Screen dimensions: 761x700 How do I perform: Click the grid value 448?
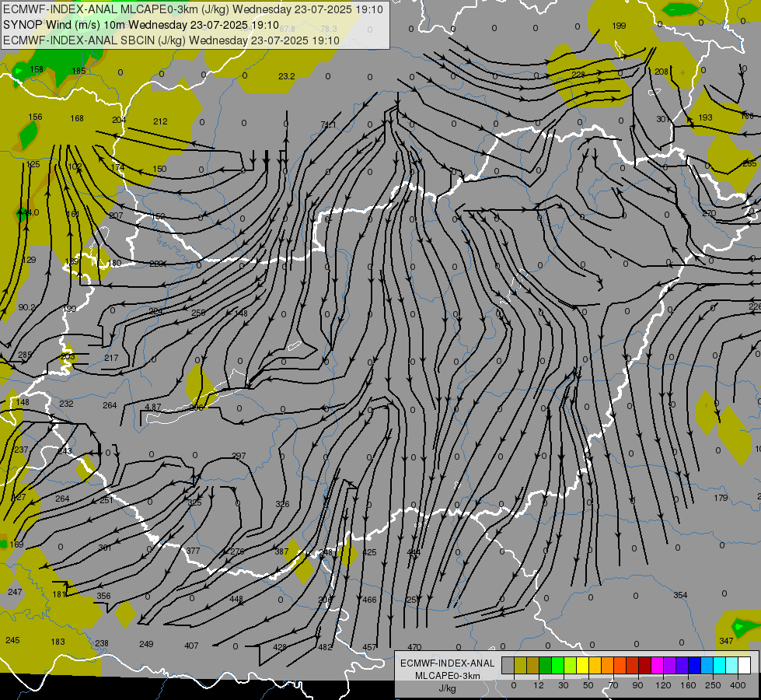(236, 600)
